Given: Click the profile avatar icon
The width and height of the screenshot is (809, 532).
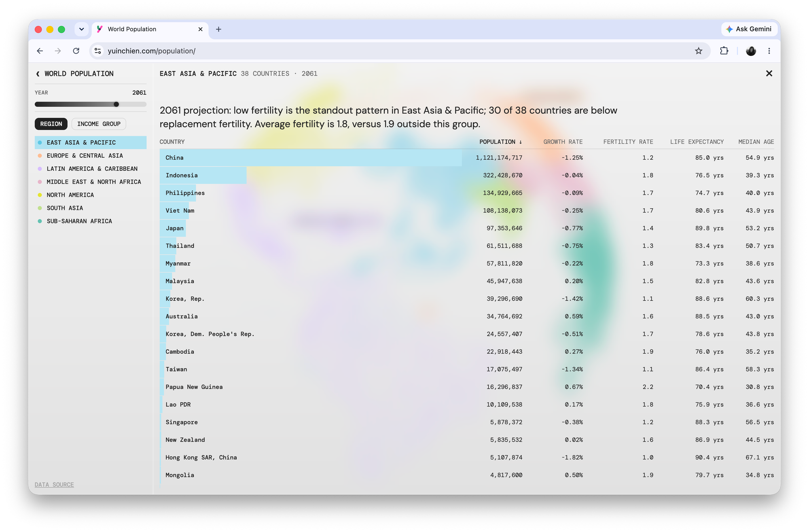Looking at the screenshot, I should coord(751,51).
